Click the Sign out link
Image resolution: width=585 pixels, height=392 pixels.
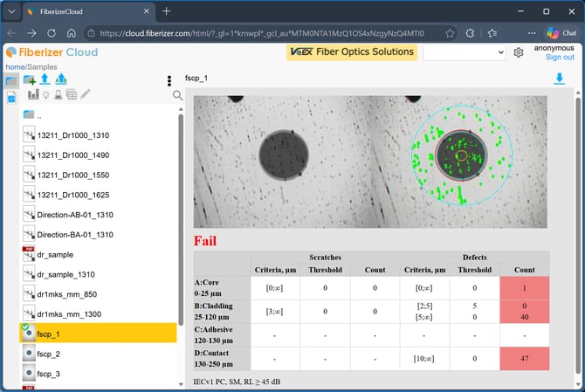(x=560, y=57)
